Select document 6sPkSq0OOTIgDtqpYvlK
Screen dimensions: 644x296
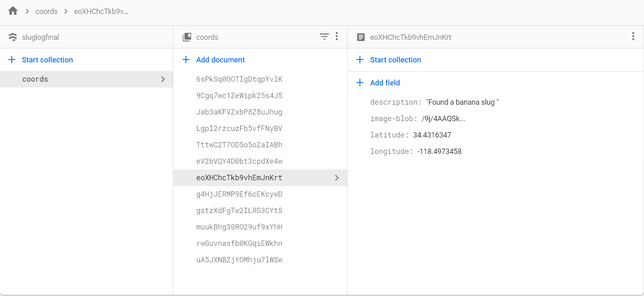[x=239, y=79]
